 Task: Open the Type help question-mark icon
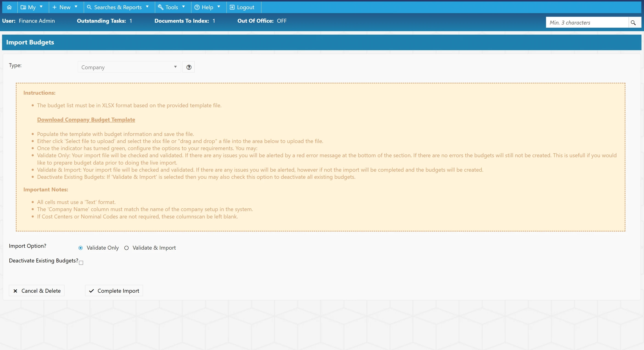coord(189,67)
